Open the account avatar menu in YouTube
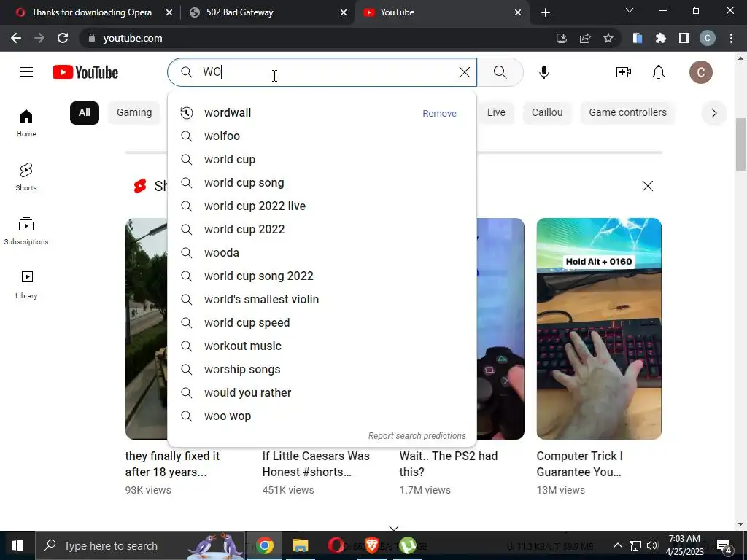Viewport: 747px width, 560px height. pos(701,72)
